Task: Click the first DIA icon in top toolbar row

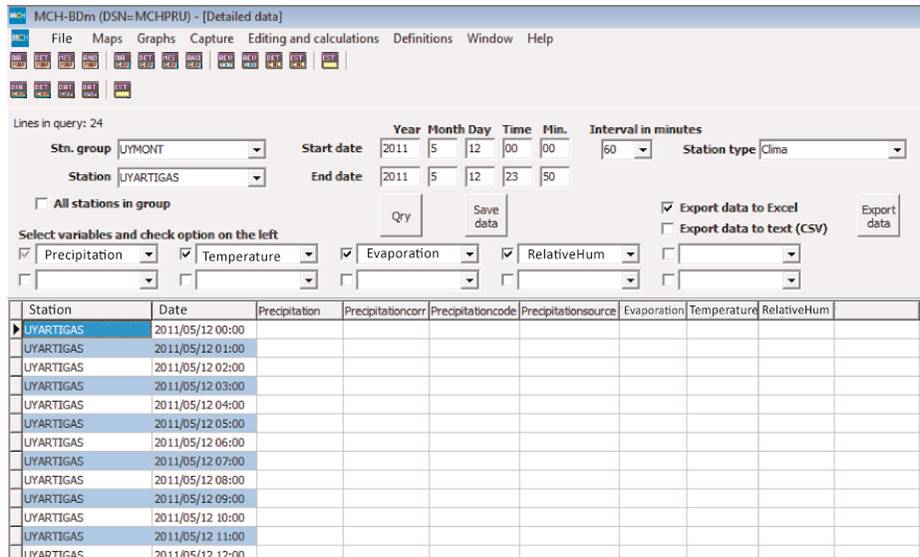Action: (18, 61)
